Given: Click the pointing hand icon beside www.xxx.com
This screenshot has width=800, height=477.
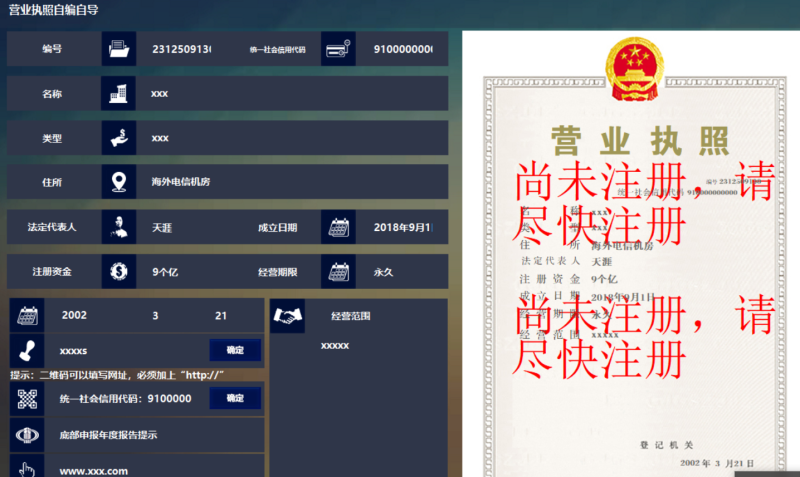Looking at the screenshot, I should coord(27,468).
